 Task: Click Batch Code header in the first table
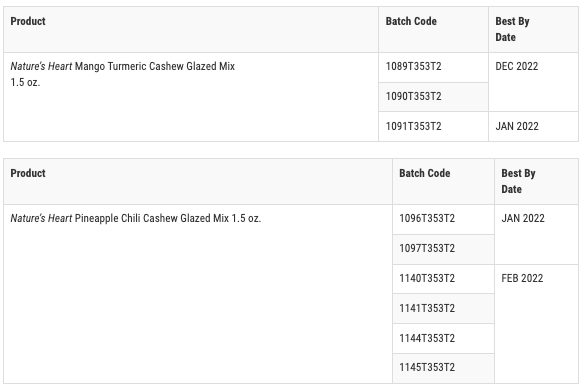(411, 21)
